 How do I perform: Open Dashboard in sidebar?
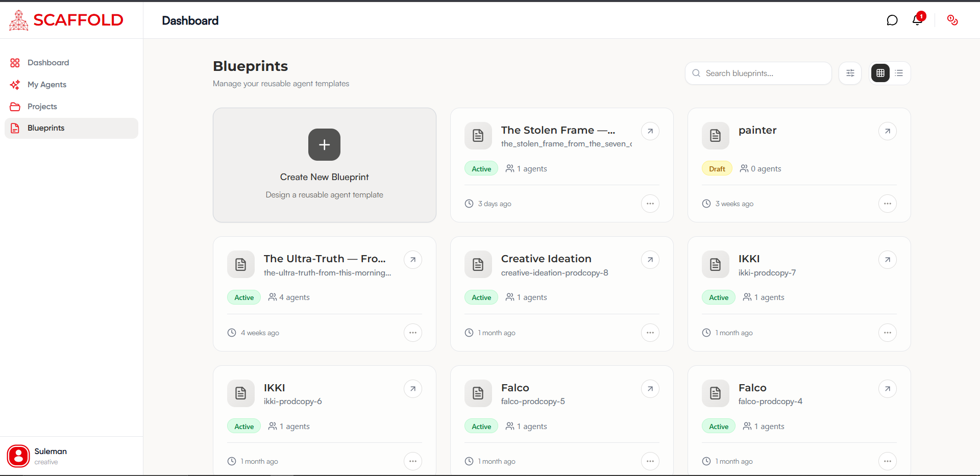71,63
